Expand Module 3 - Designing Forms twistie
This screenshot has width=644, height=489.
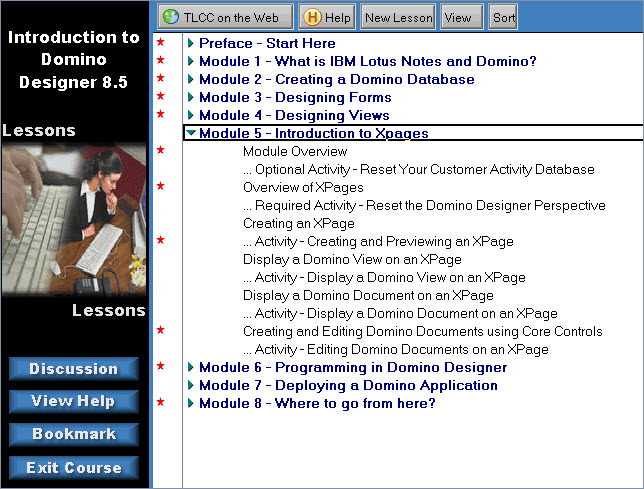click(x=191, y=97)
